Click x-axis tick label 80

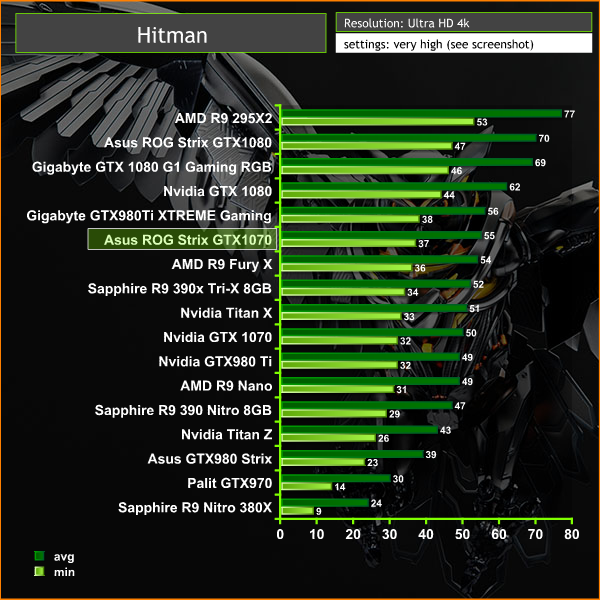point(572,534)
